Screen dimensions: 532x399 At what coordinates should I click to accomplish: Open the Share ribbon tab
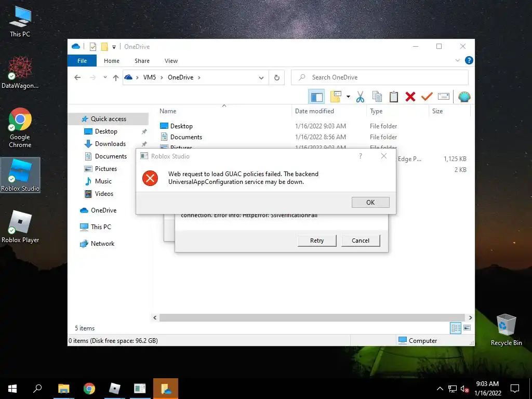(142, 61)
